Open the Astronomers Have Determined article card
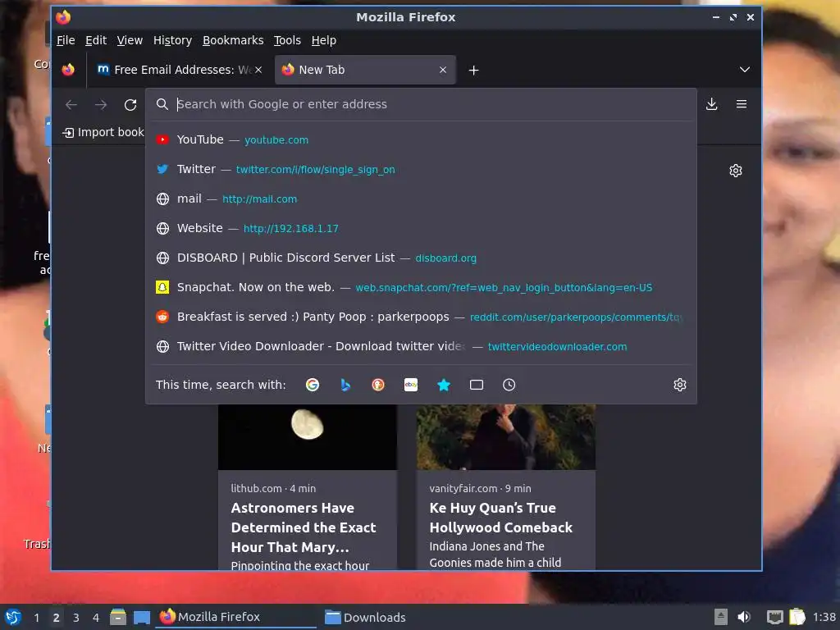Screen dimensions: 840x630 (x=308, y=487)
